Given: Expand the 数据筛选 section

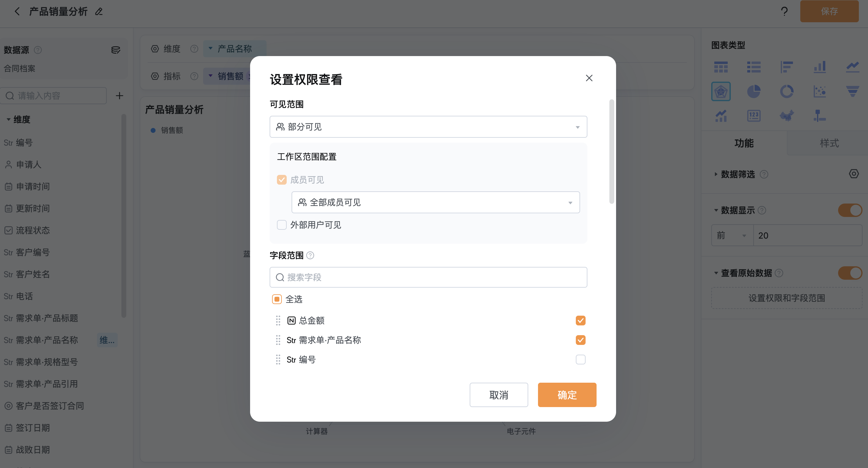Looking at the screenshot, I should tap(716, 174).
